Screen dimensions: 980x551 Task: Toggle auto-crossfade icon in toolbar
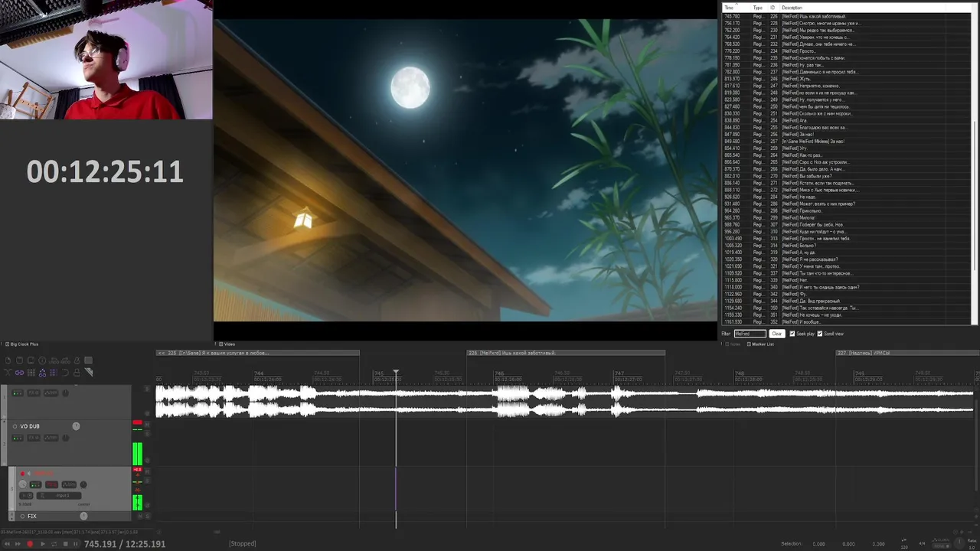8,373
